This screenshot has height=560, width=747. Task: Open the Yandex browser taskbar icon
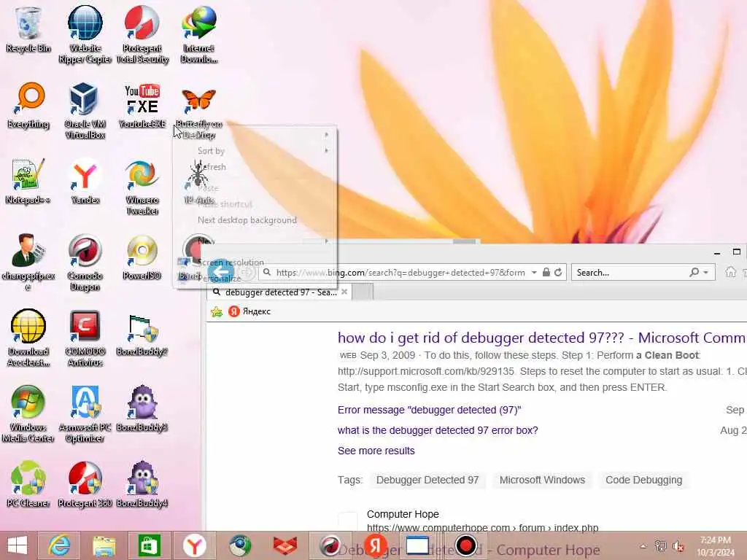click(x=194, y=545)
